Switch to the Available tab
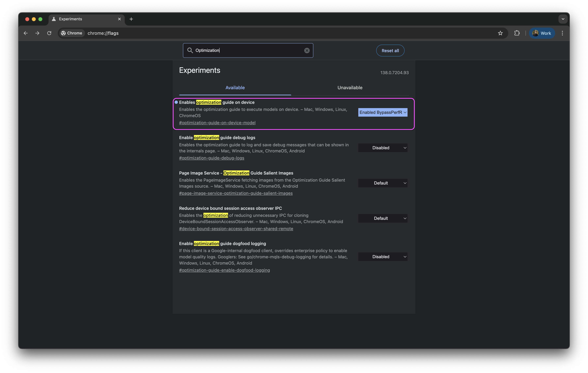588x373 pixels. click(x=235, y=88)
